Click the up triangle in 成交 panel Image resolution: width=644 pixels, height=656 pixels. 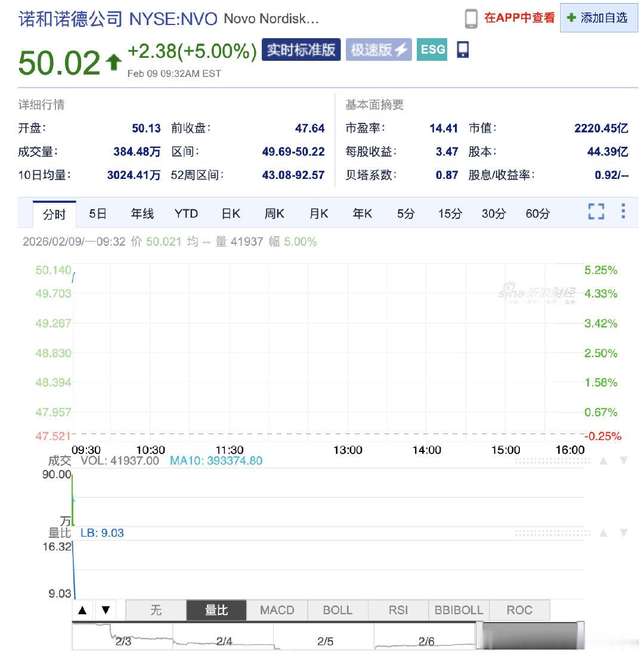(603, 461)
